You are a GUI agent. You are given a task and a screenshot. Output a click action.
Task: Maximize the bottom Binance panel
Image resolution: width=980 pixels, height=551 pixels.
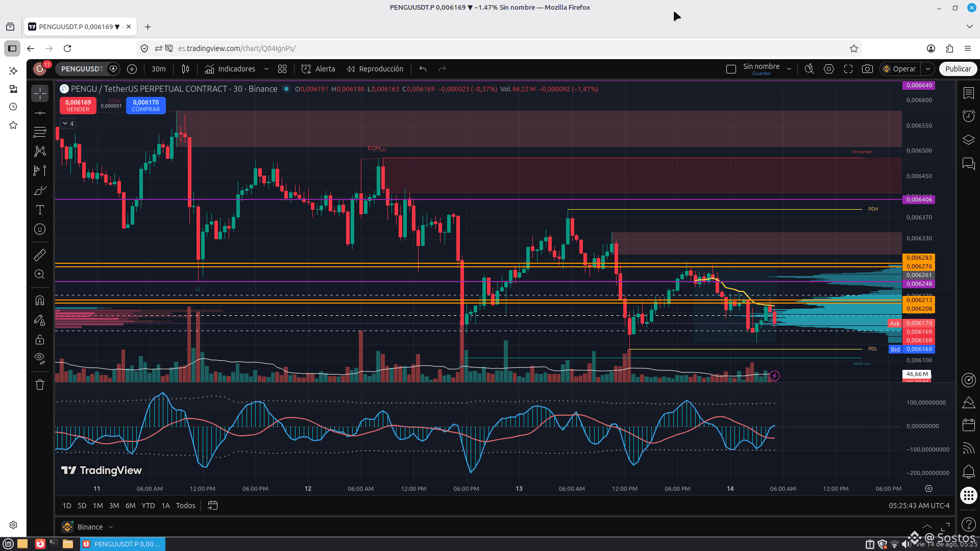click(x=945, y=527)
